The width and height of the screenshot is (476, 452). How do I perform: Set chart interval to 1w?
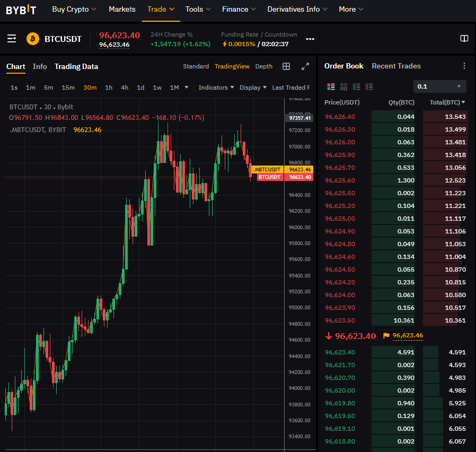click(x=157, y=88)
